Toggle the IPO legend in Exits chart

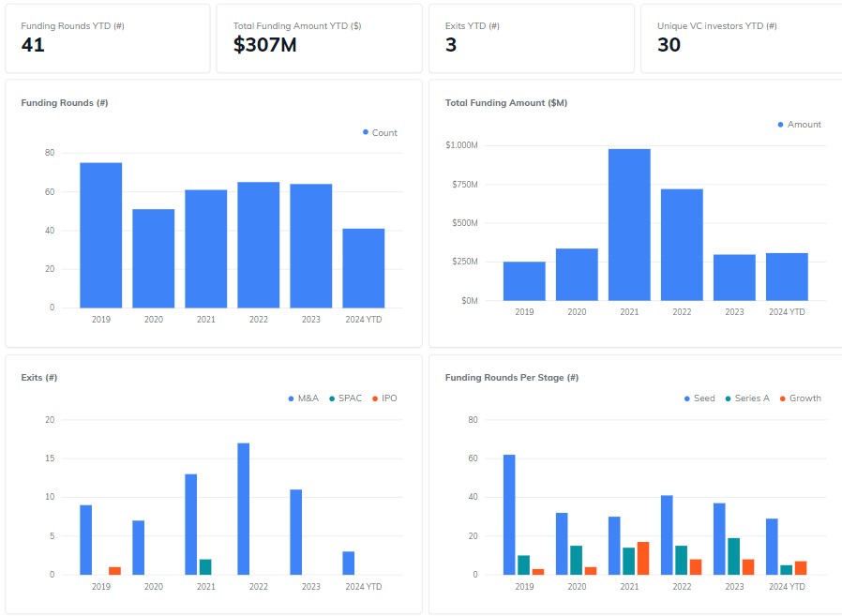click(384, 398)
